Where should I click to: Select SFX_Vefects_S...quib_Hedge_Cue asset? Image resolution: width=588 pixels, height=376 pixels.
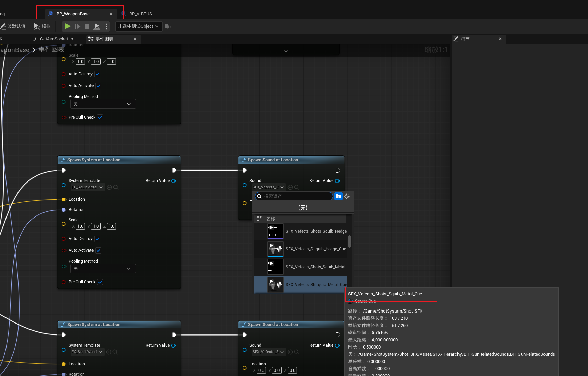pos(301,249)
